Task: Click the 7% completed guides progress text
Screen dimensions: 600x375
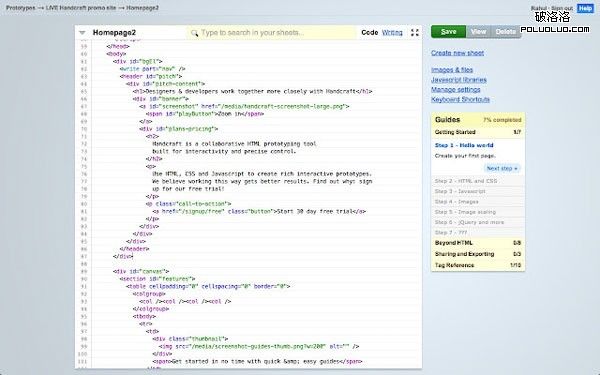Action: pos(502,120)
